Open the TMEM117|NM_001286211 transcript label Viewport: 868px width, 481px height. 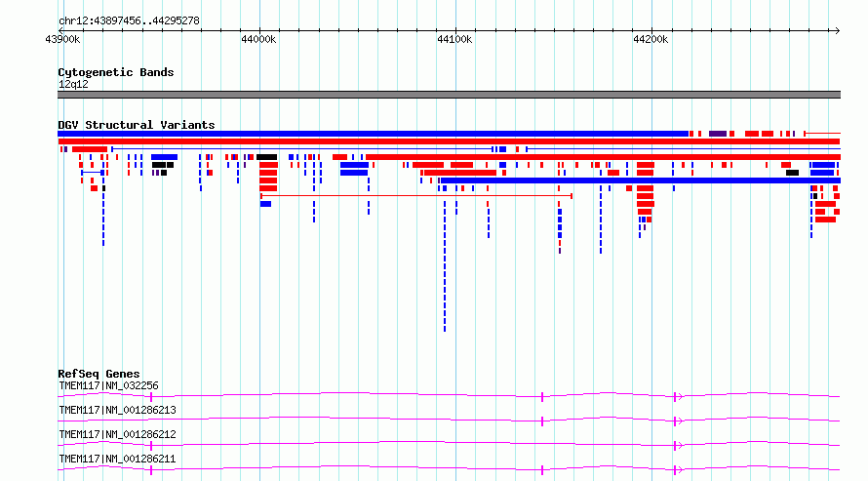coord(117,459)
